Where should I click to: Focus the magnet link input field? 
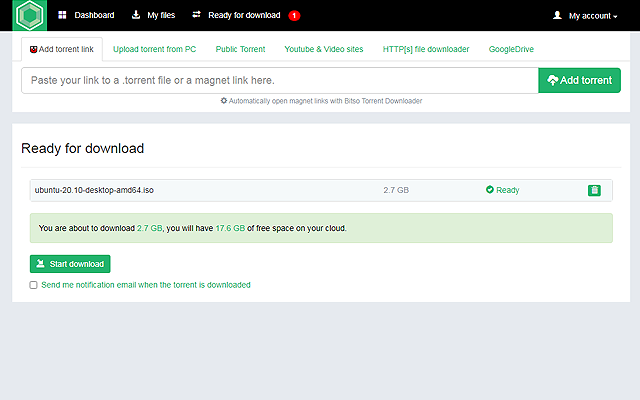click(280, 80)
